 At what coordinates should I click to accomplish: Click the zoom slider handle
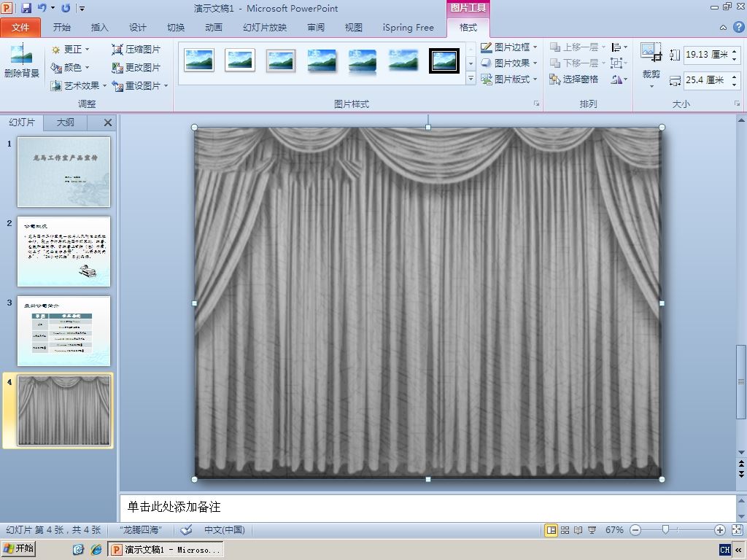[x=665, y=530]
